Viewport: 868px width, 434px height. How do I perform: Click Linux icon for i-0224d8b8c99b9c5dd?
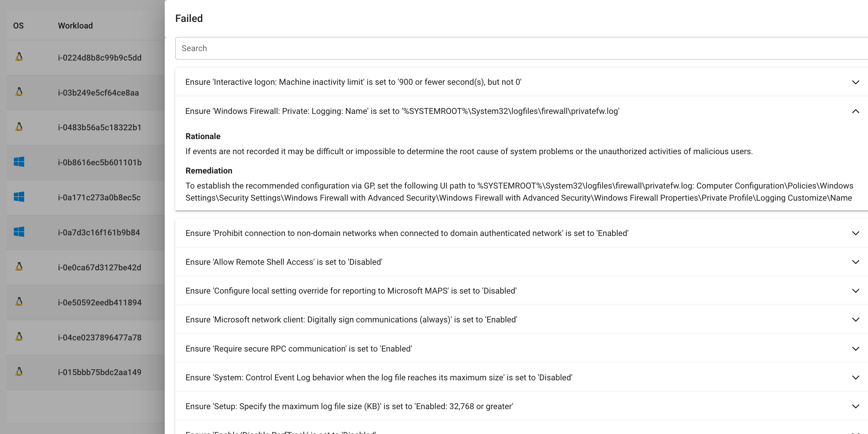pyautogui.click(x=19, y=57)
